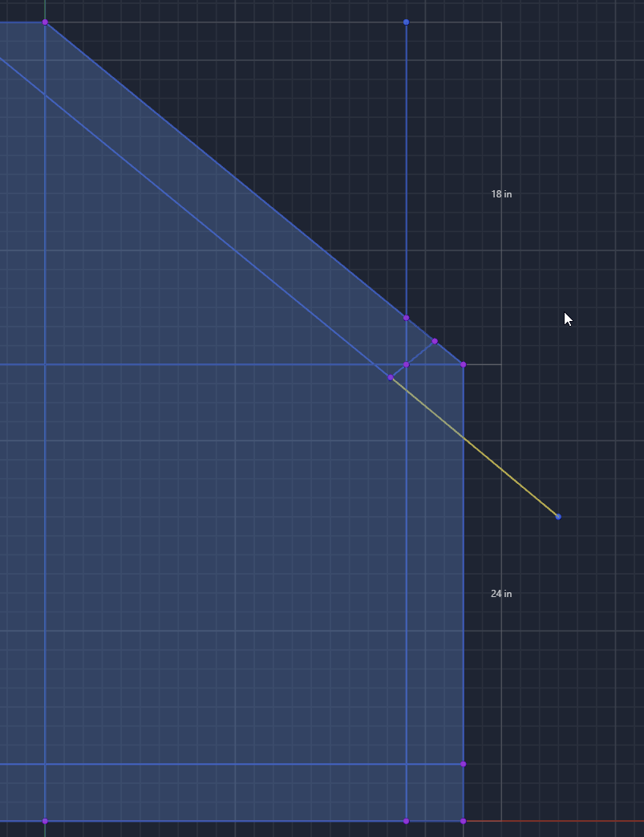The height and width of the screenshot is (837, 644).
Task: Select the bottom-right corner point of the shape
Action: (464, 821)
